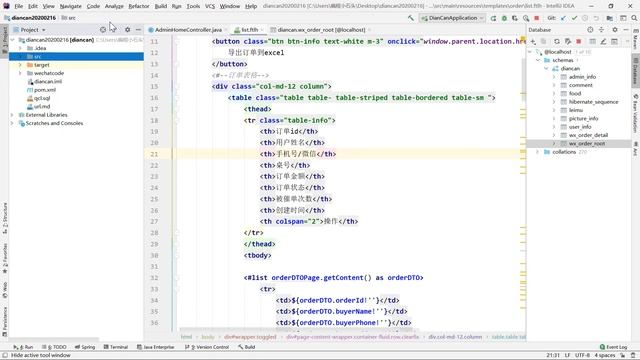Open Spring tool window
This screenshot has height=360, width=640.
[x=85, y=347]
